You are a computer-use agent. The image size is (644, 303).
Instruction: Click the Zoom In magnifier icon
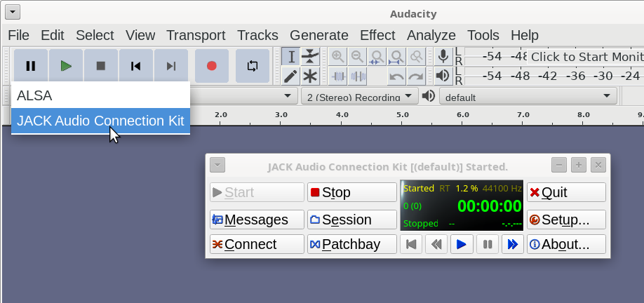point(338,57)
